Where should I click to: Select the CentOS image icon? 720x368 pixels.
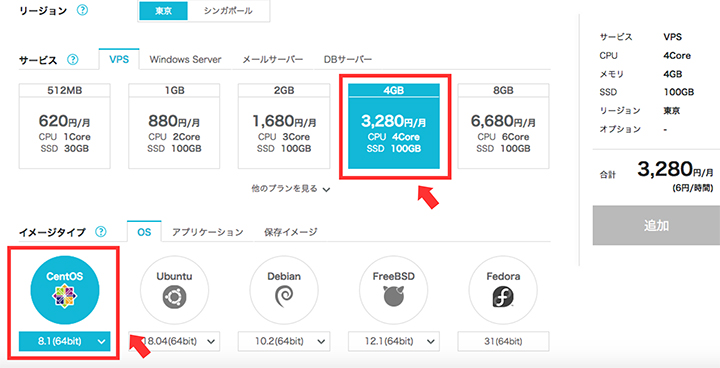tap(64, 290)
